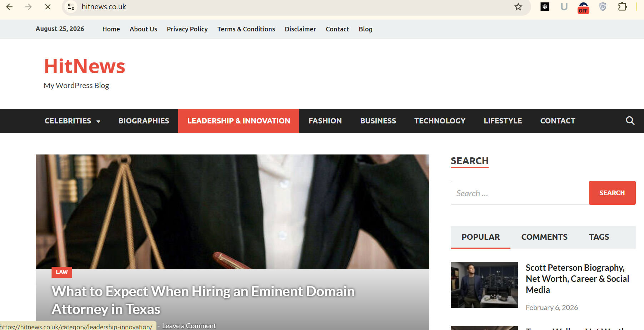644x330 pixels.
Task: Open Terms & Conditions page
Action: pos(246,29)
